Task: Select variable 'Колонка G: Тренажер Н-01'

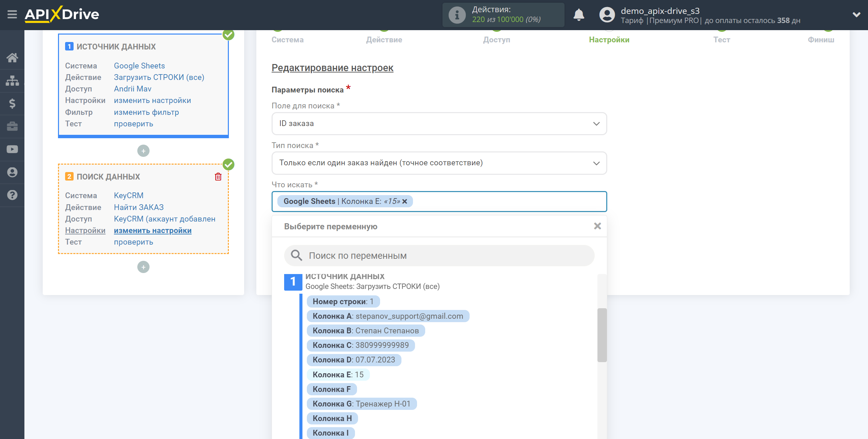Action: tap(361, 404)
